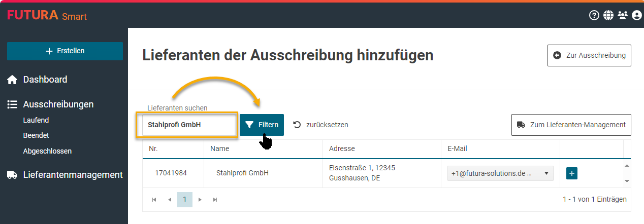Click the Erstellen button

65,51
